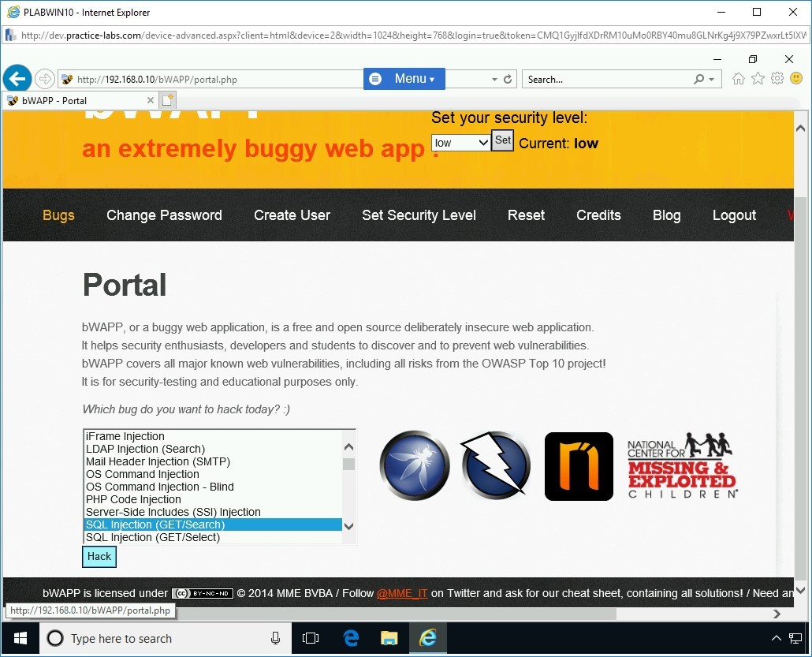Viewport: 812px width, 657px height.
Task: Select OS Command Injection in the list
Action: [142, 474]
